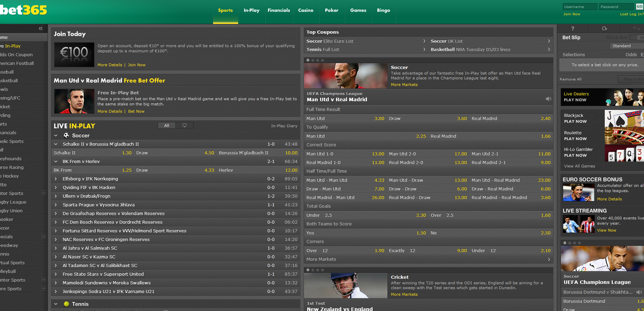
Task: Toggle the Quick Bet switch
Action: click(636, 37)
